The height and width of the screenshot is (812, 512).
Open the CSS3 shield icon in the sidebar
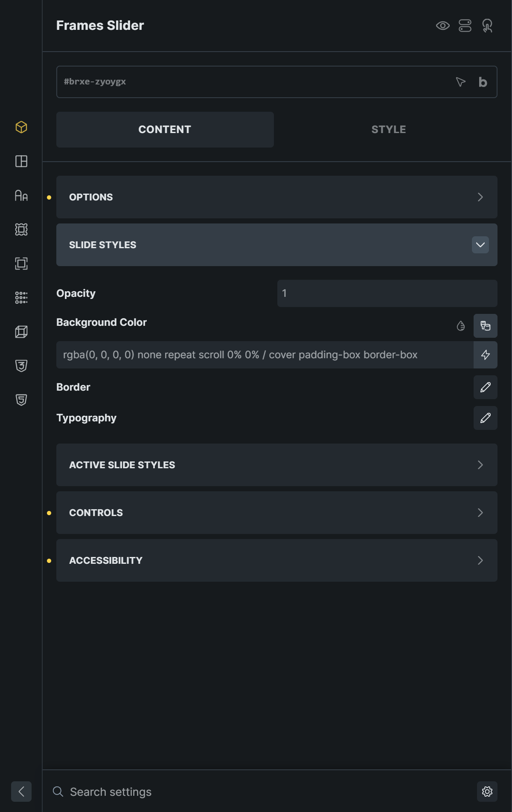tap(21, 366)
